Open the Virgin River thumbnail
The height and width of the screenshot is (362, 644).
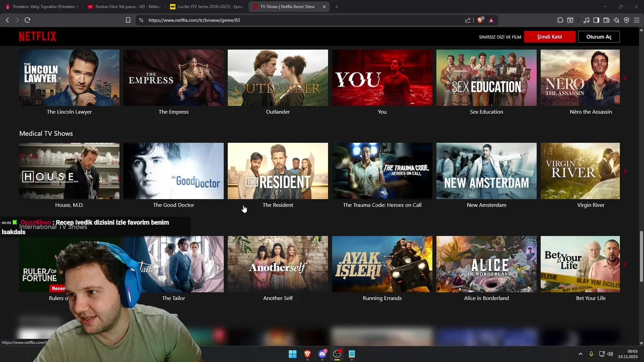(x=580, y=171)
